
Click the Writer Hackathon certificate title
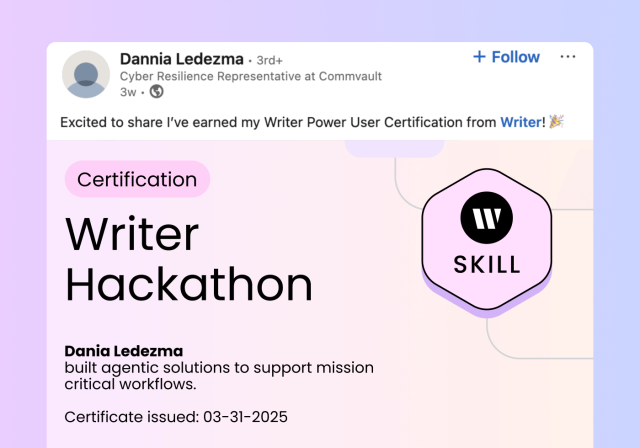[189, 259]
